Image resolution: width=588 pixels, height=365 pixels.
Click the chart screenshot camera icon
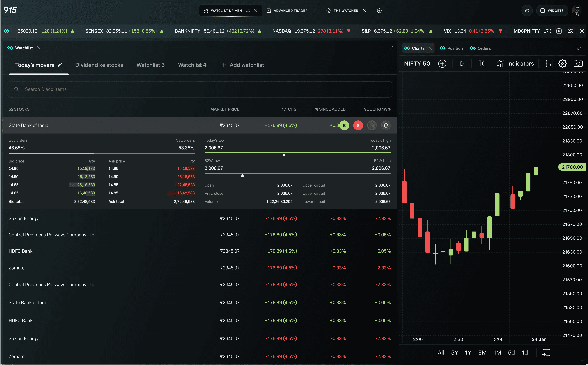pos(578,64)
